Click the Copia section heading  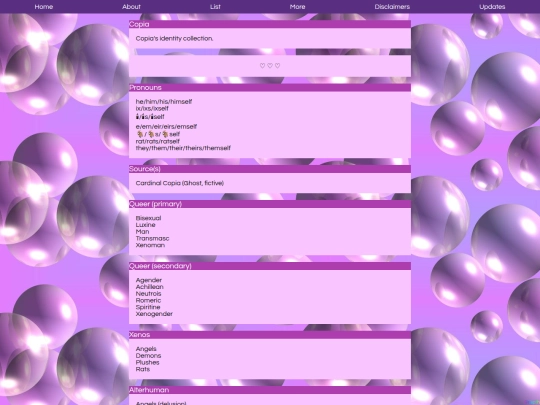(x=139, y=24)
